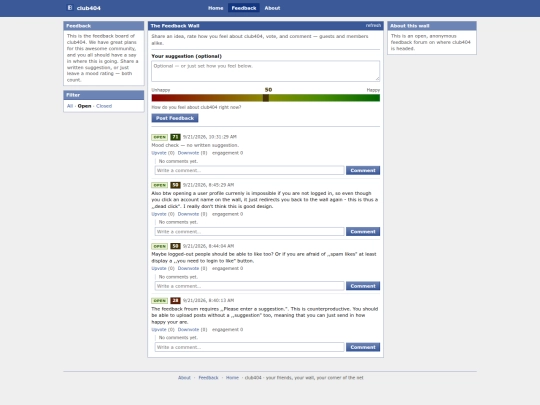Downvote the Mood check post
Viewport: 540px width, 405px height.
click(188, 153)
